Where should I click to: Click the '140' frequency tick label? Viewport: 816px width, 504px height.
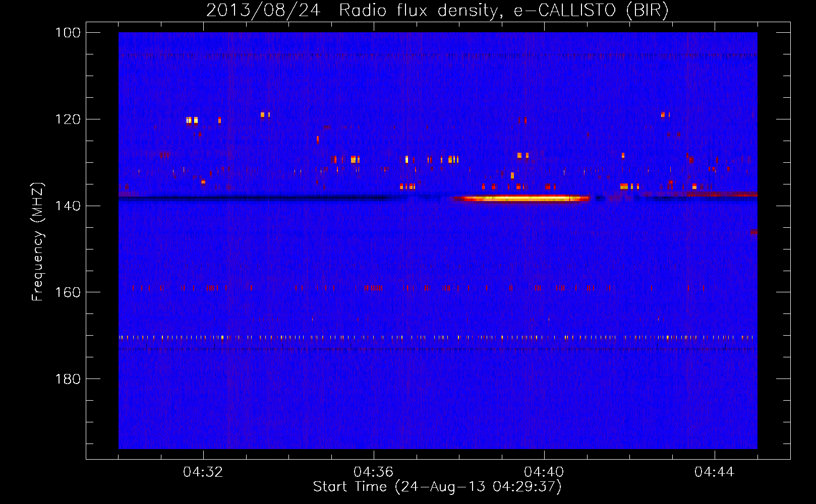pyautogui.click(x=68, y=206)
